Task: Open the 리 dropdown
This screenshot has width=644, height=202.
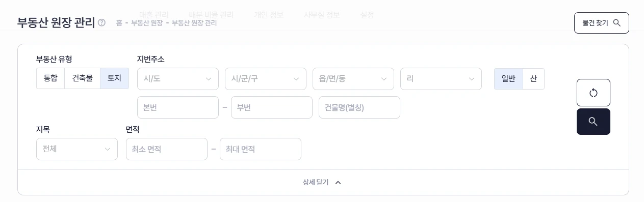Action: click(441, 79)
